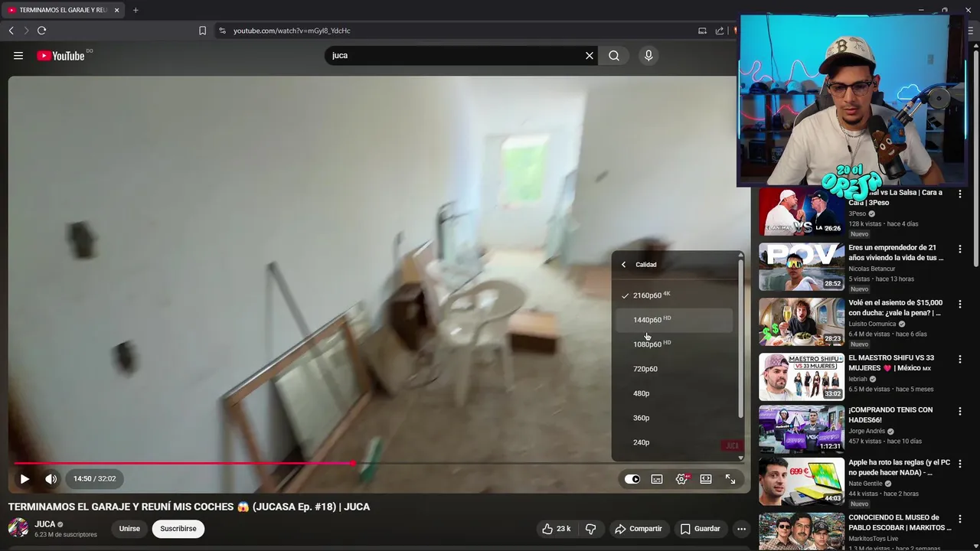Go back in browser
Image resolution: width=980 pixels, height=551 pixels.
(x=11, y=31)
